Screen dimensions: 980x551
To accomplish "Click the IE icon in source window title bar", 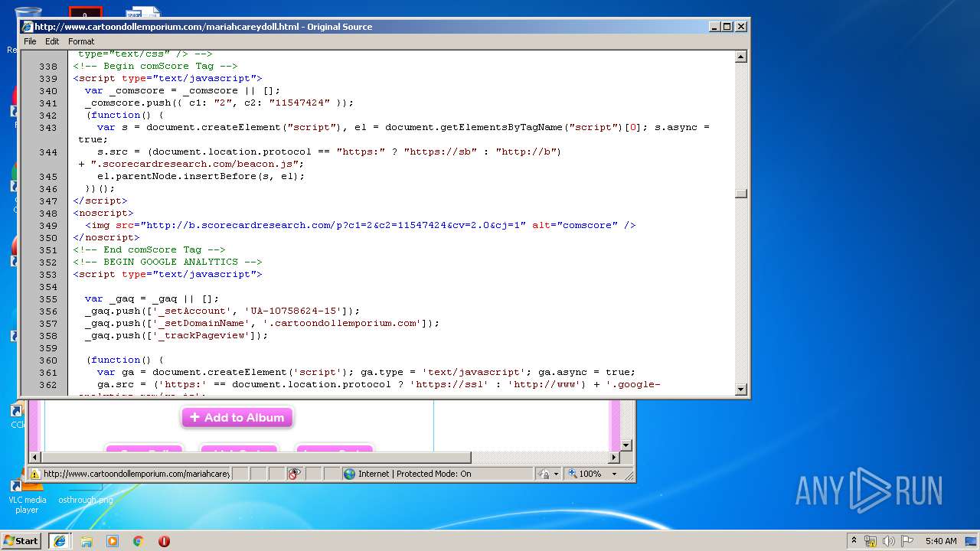I will (x=28, y=26).
